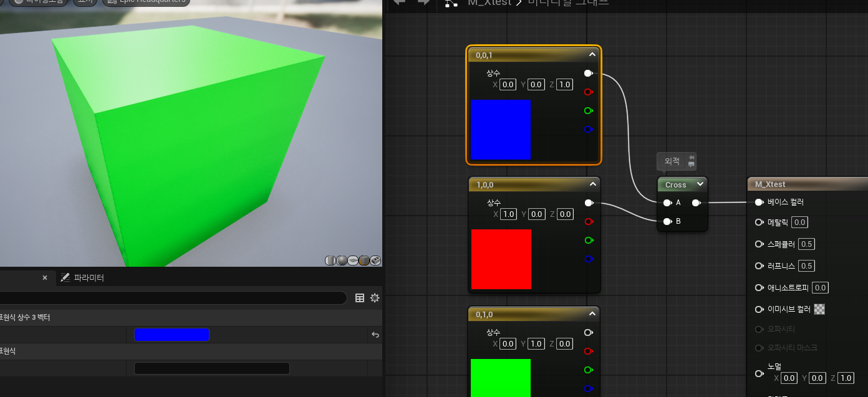
Task: Select the custom mesh preview icon
Action: 375,261
